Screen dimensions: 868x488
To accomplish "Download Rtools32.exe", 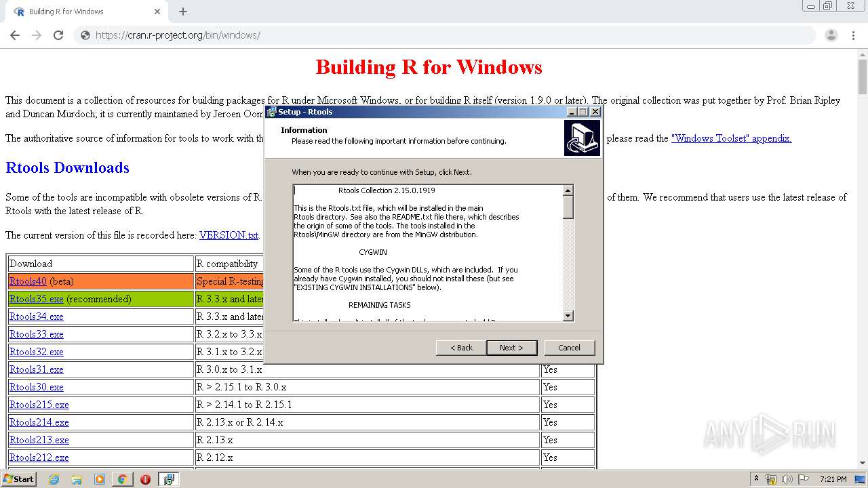I will tap(37, 352).
